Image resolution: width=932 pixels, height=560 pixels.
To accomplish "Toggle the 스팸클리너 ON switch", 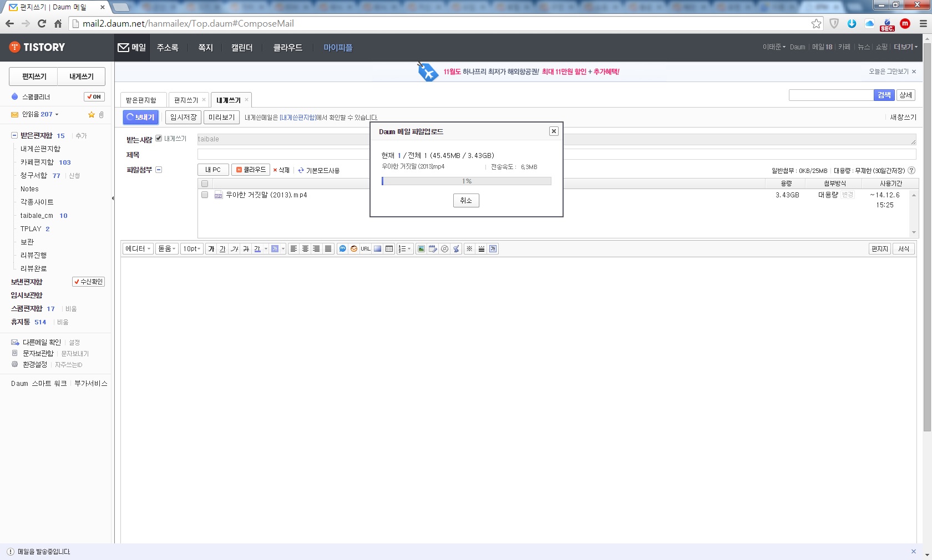I will click(x=94, y=97).
